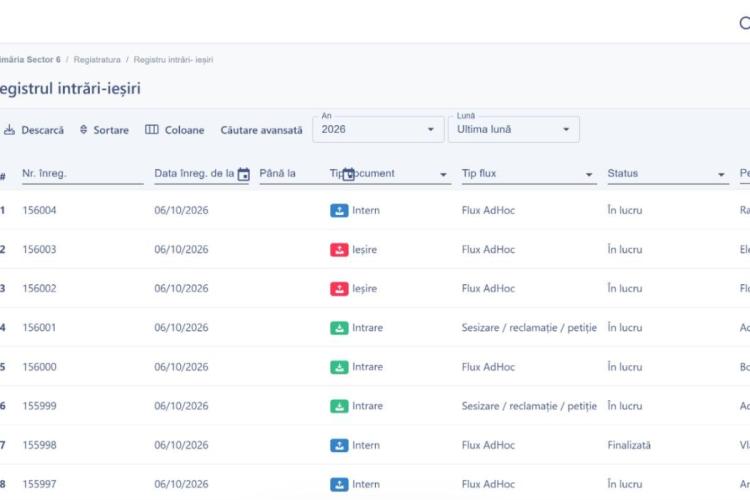
Task: Click green Intrare icon for entry 156001
Action: pos(339,328)
